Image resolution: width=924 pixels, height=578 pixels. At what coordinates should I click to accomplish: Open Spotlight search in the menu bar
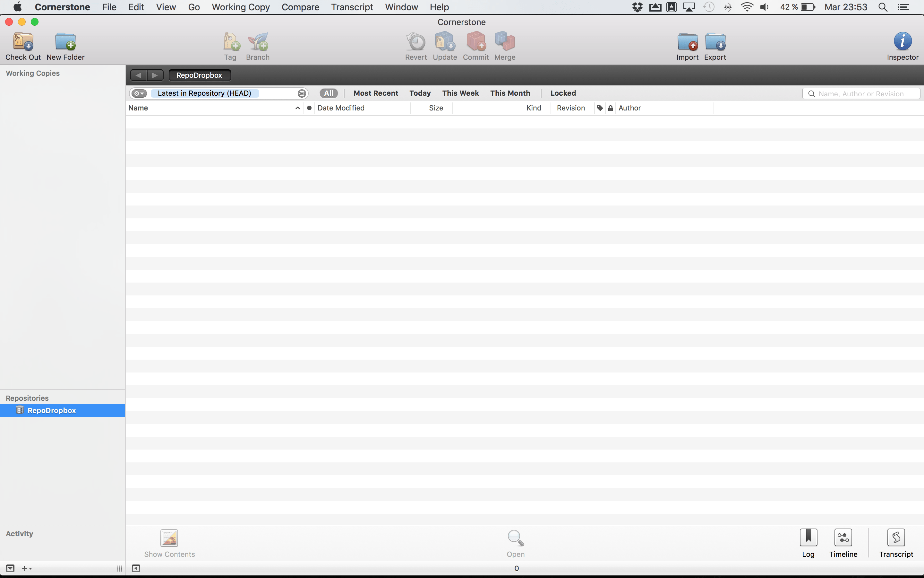coord(883,7)
